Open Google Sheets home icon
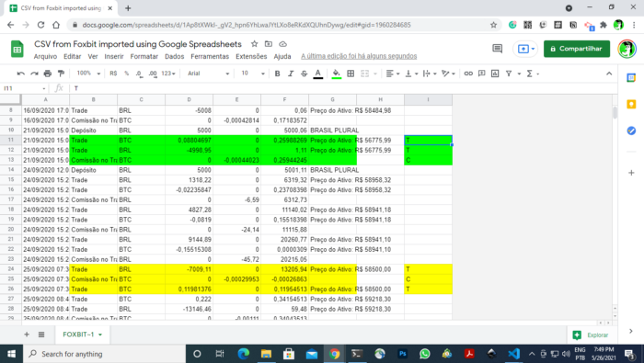 point(17,50)
